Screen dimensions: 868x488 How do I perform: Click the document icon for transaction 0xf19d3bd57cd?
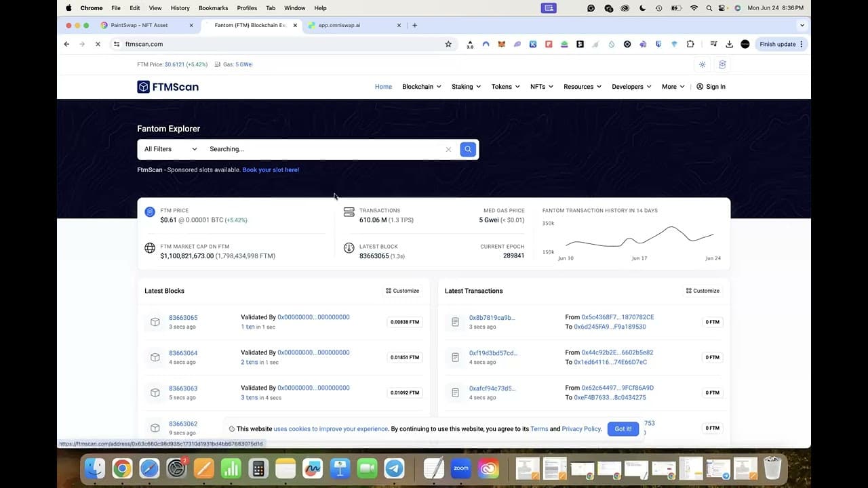click(x=455, y=357)
